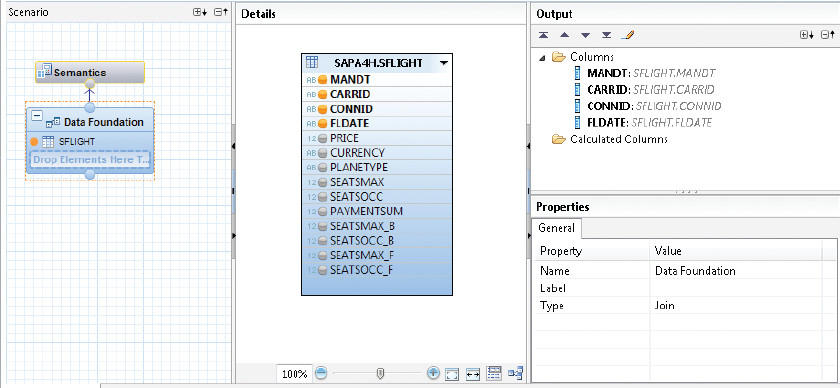The image size is (840, 388).
Task: Click the 100% zoom field
Action: coord(295,374)
